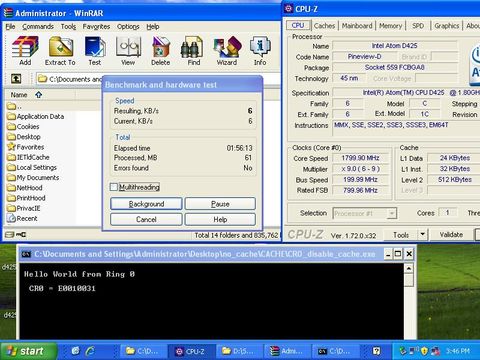Select the Favorites folder with star icon
Image resolution: width=480 pixels, height=360 pixels.
26,147
